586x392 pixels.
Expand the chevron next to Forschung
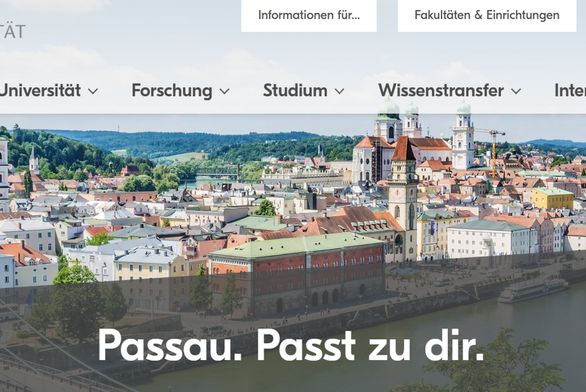224,91
